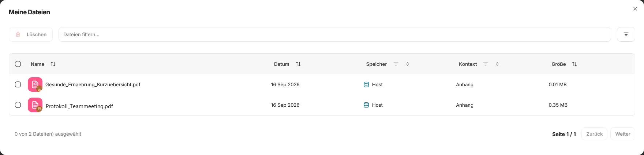Screen dimensions: 644x155
Task: Focus the Dateien filtern input field
Action: 335,34
